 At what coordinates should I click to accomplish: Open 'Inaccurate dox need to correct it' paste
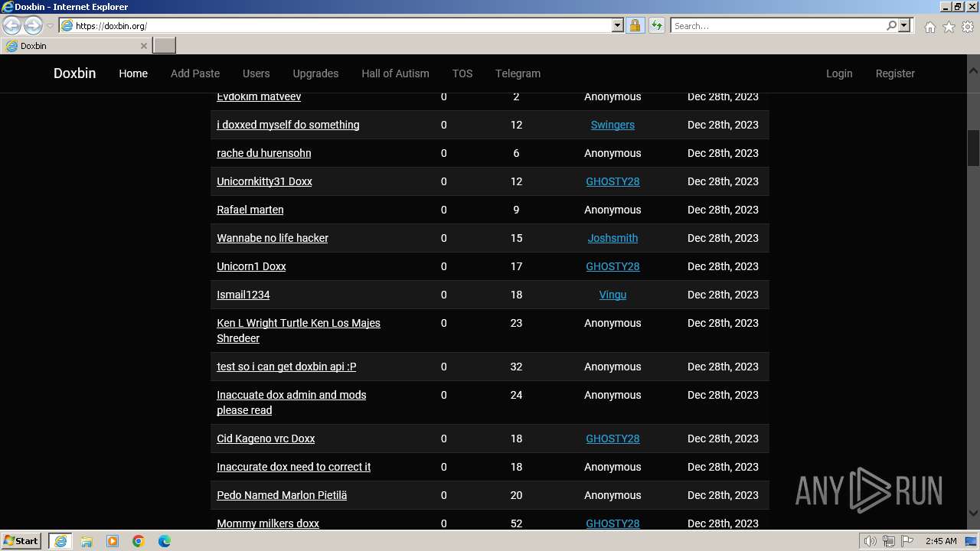(293, 467)
